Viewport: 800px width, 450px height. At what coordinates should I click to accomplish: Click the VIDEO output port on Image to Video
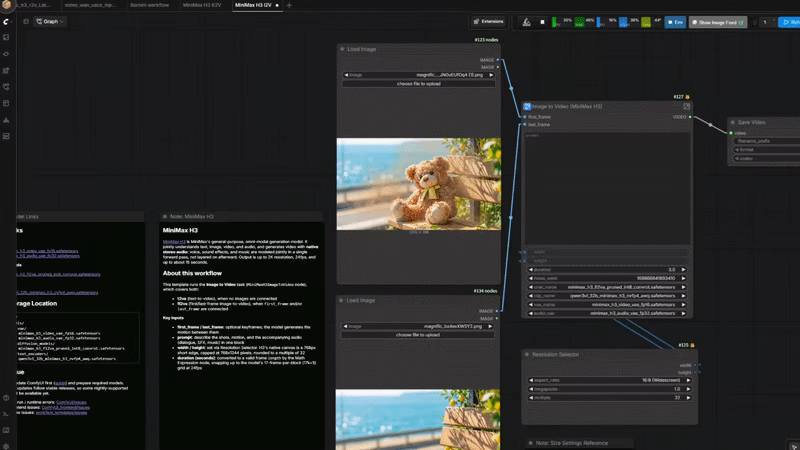690,117
